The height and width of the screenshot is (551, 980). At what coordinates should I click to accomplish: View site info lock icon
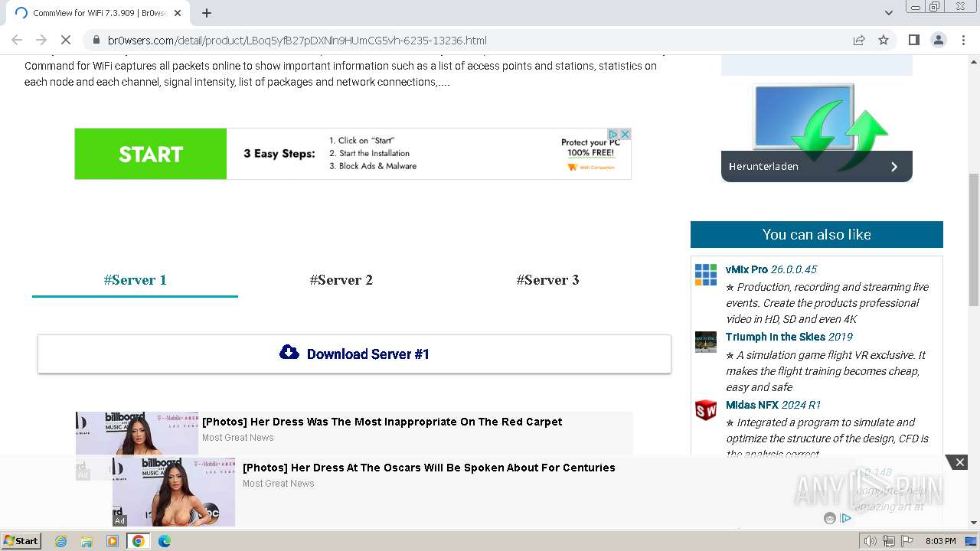point(96,41)
